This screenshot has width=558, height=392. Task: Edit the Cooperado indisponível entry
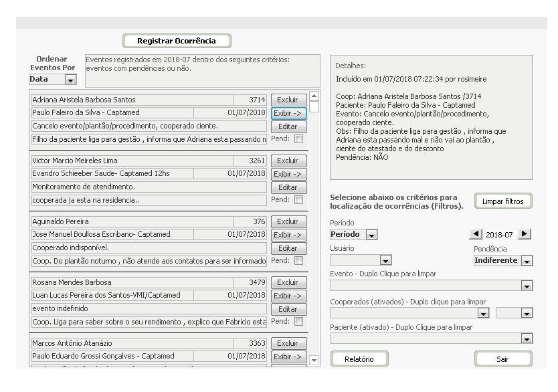pyautogui.click(x=288, y=248)
